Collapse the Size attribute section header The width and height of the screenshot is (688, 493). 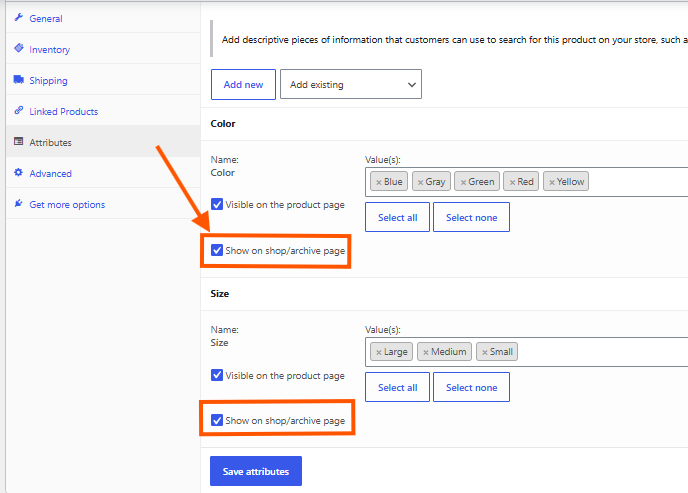tap(444, 294)
